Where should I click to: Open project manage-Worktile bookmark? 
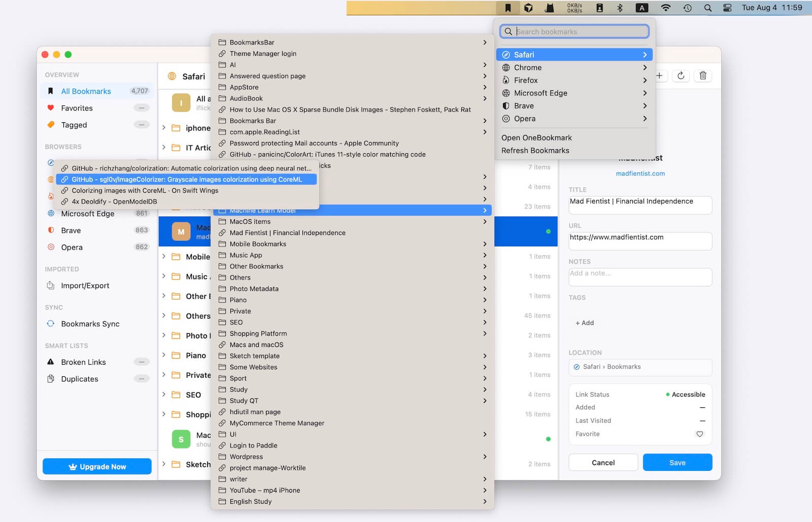tap(352, 468)
